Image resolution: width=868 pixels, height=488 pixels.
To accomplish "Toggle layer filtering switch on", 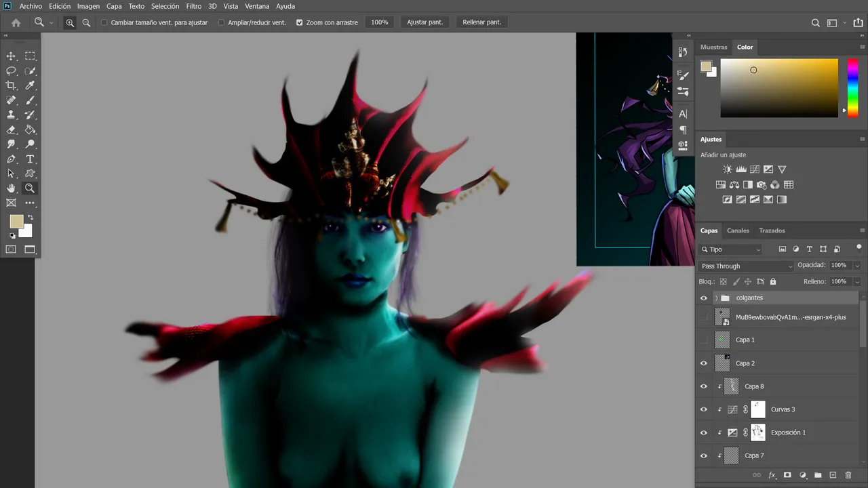I will tap(859, 247).
